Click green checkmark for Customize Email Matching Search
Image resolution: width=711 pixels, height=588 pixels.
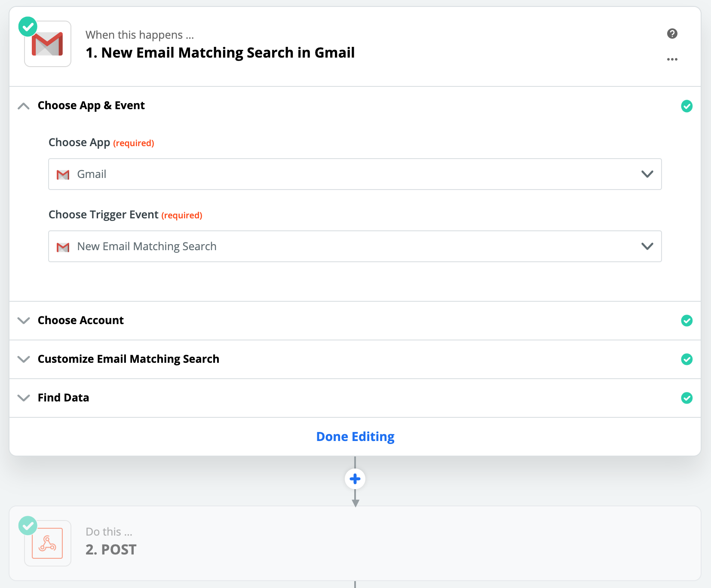pos(687,359)
